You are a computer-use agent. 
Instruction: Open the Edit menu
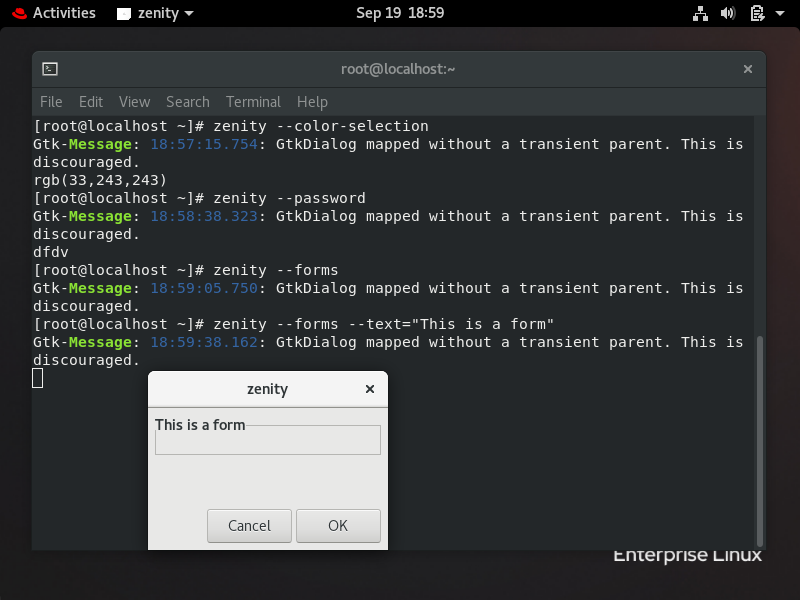[x=90, y=101]
